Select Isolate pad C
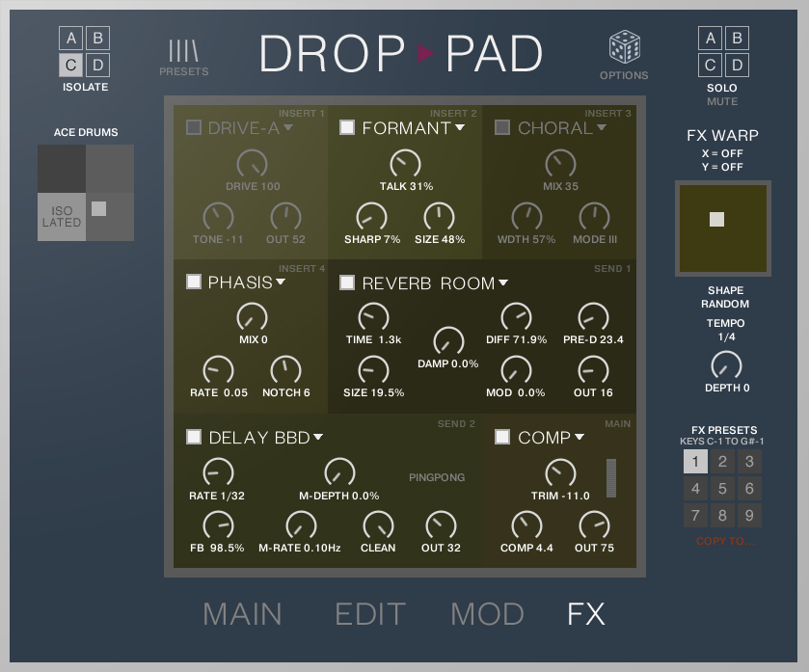The image size is (809, 672). [71, 65]
